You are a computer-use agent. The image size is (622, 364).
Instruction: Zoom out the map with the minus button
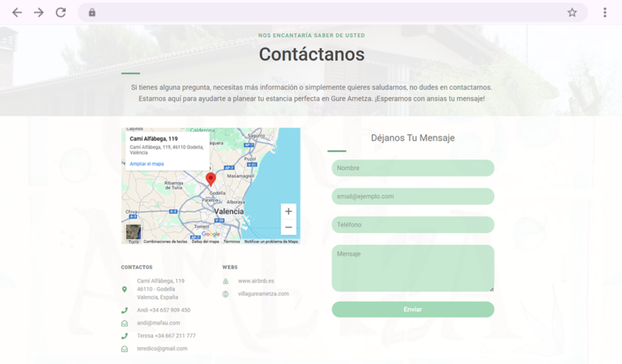tap(288, 227)
